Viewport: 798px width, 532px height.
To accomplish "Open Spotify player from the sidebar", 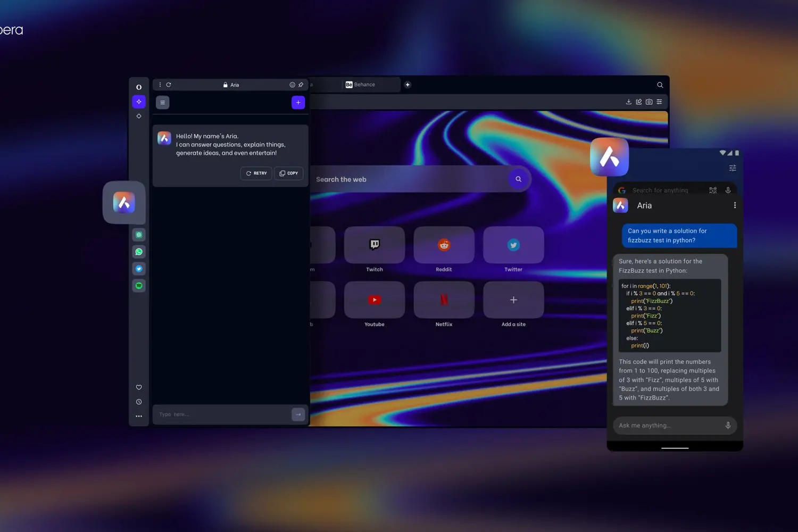I will pos(139,286).
